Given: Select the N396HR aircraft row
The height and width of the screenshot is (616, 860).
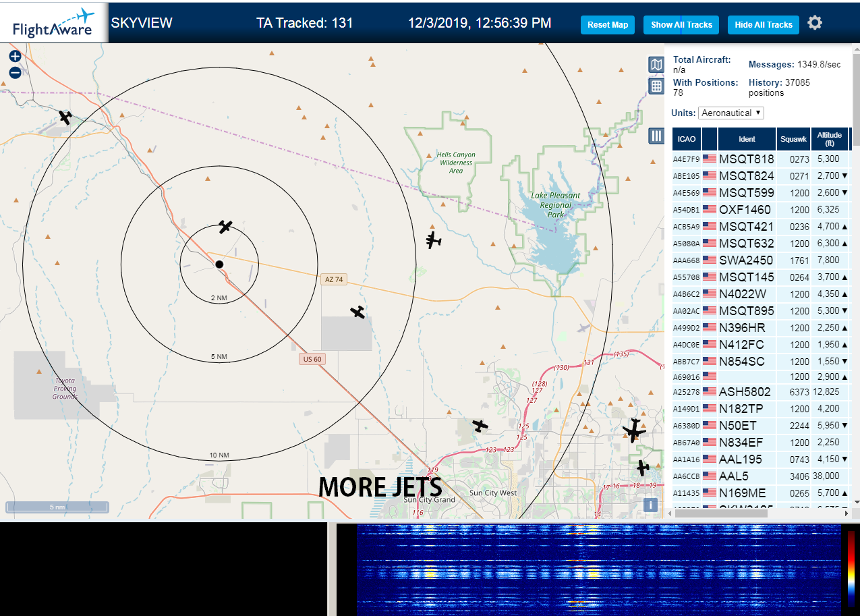Looking at the screenshot, I should click(760, 328).
